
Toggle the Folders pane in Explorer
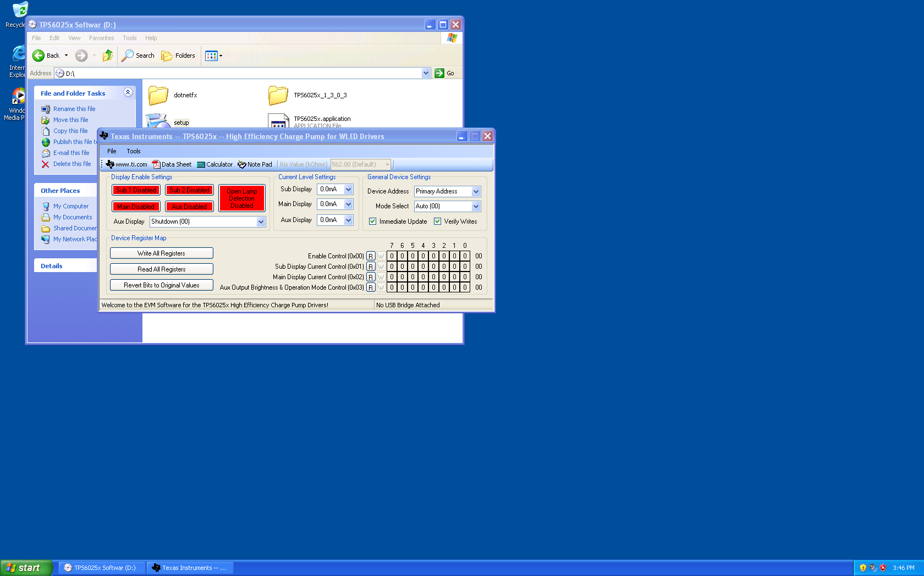pyautogui.click(x=178, y=56)
